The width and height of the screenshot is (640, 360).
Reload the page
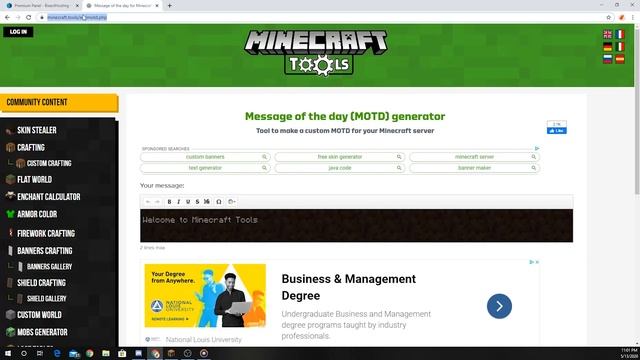[29, 18]
